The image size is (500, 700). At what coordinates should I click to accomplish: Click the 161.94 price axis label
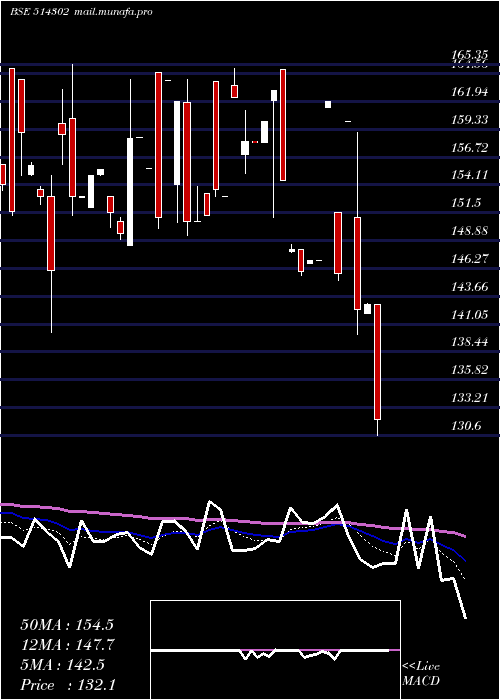(x=470, y=92)
